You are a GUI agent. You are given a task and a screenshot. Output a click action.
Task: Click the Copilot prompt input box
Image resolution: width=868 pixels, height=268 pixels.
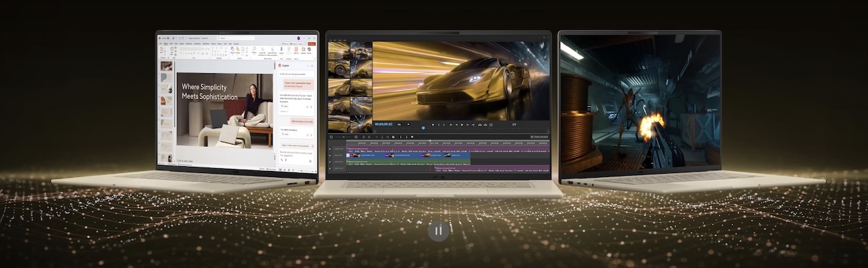click(296, 156)
